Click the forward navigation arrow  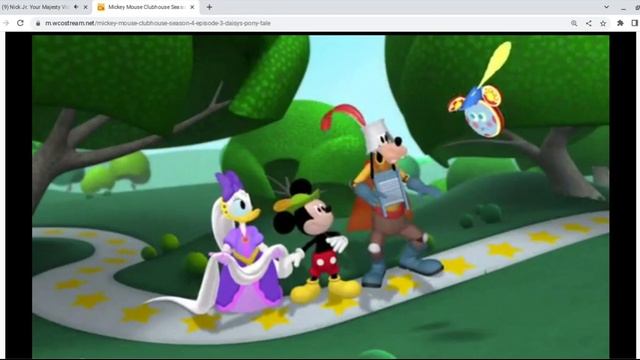point(6,23)
